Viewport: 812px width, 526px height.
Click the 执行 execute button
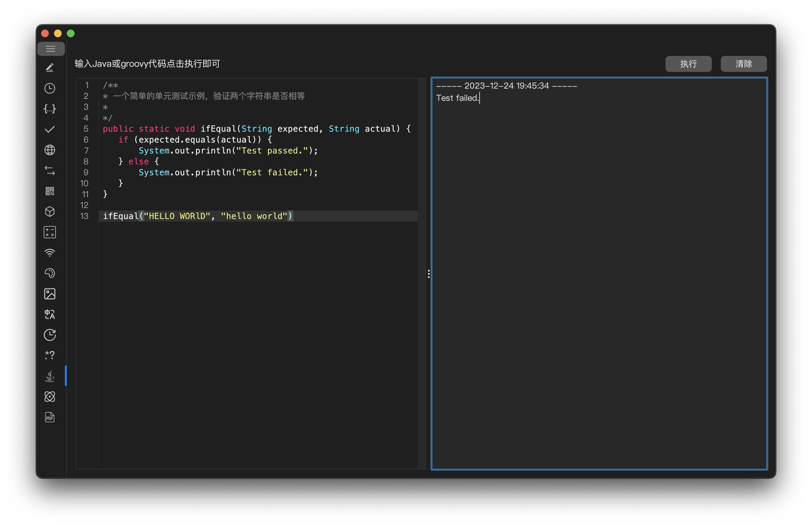pos(688,64)
